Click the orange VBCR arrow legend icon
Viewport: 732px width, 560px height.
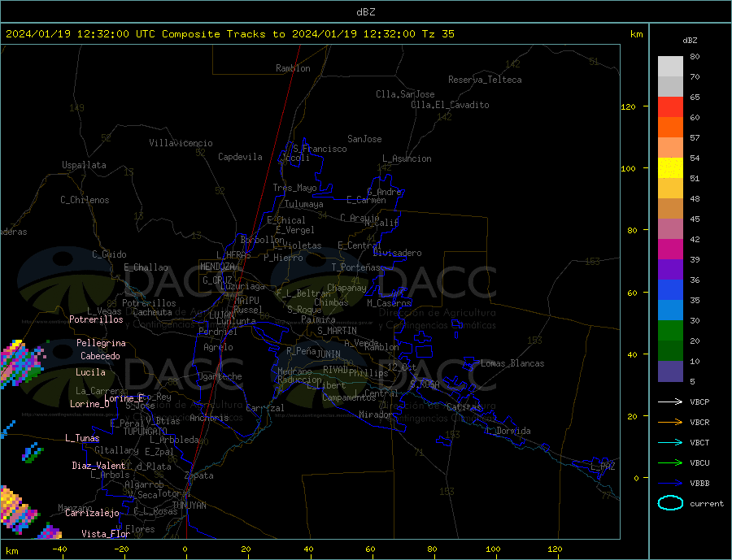671,423
